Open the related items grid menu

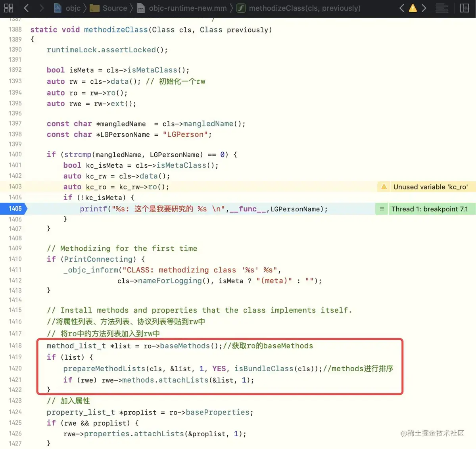pyautogui.click(x=8, y=8)
